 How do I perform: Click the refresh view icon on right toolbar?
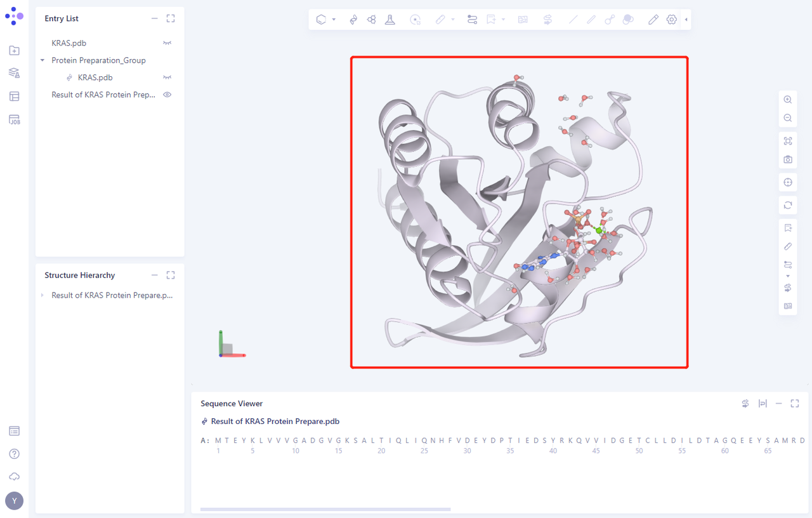[788, 205]
